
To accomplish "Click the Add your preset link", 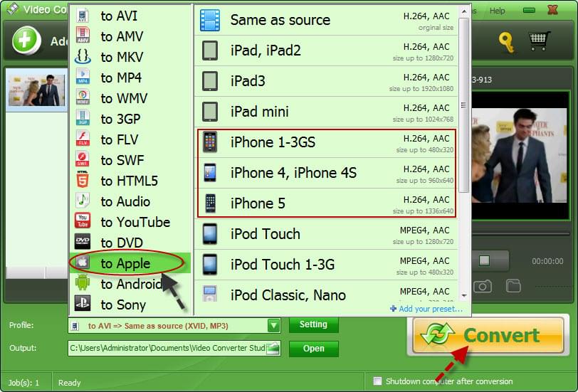I will 426,309.
